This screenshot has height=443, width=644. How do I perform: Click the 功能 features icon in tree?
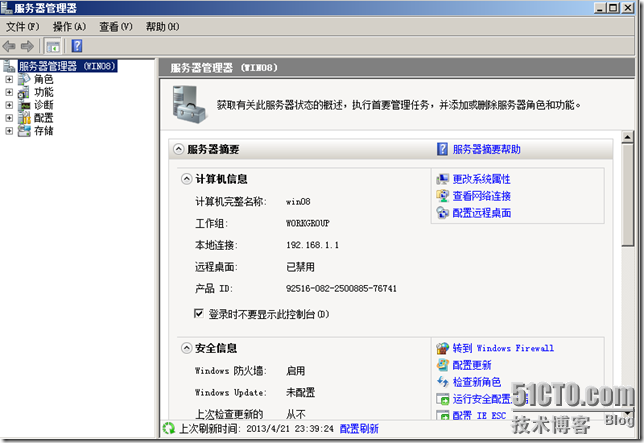pyautogui.click(x=24, y=92)
